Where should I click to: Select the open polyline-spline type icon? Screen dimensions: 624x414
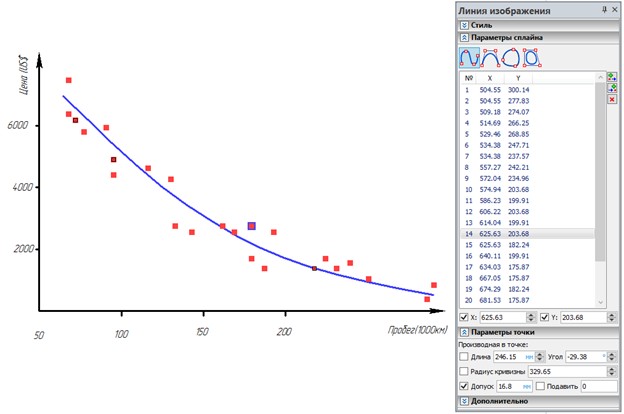click(x=491, y=57)
